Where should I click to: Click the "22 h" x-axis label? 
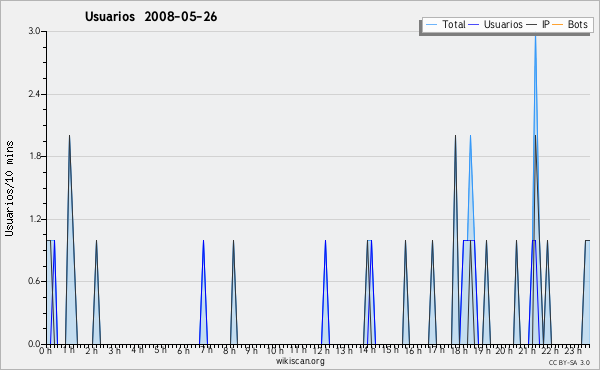point(550,351)
